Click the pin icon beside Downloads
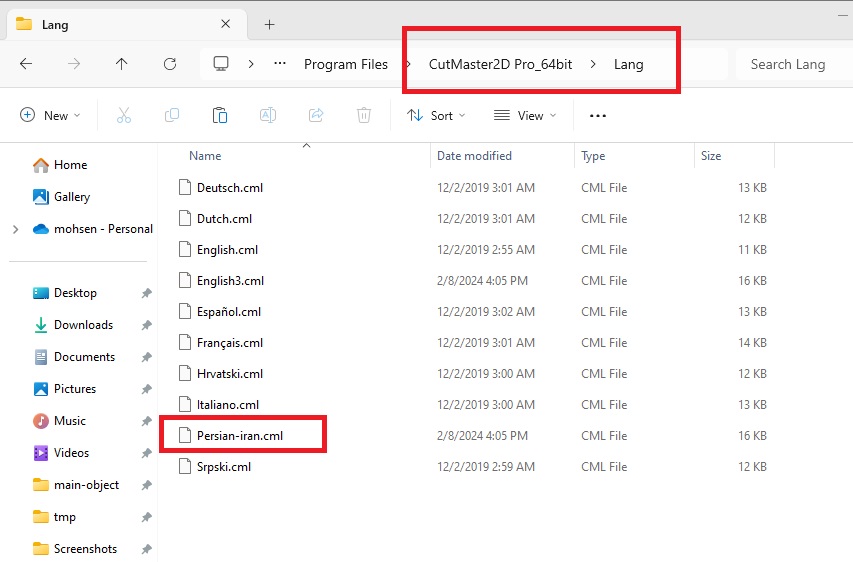The height and width of the screenshot is (562, 853). coord(146,325)
